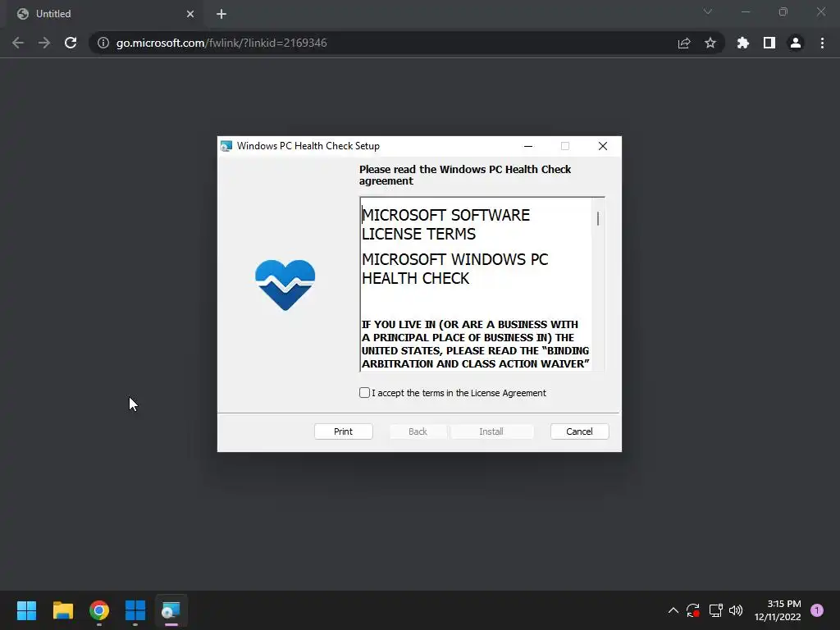Open network settings tray icon
840x630 pixels.
point(715,610)
